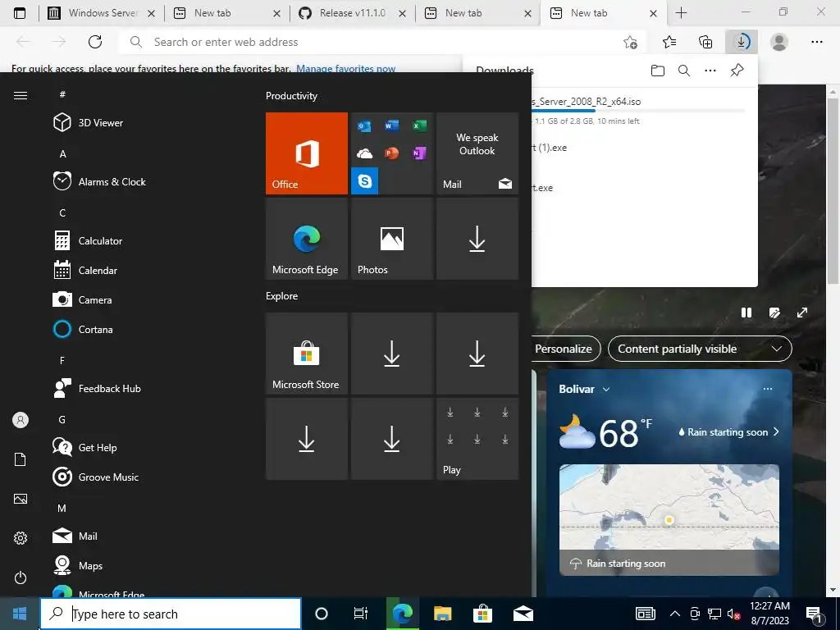Open Cortana from app list
This screenshot has width=840, height=630.
point(83,330)
